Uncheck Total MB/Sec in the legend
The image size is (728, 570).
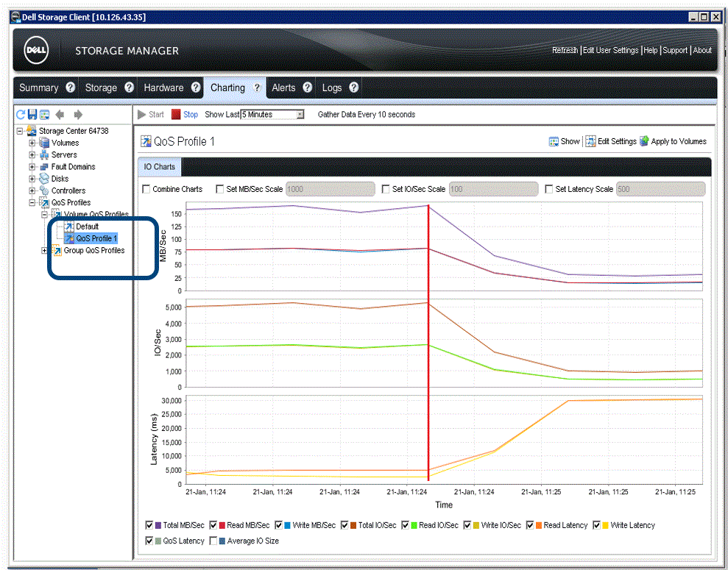pos(149,525)
